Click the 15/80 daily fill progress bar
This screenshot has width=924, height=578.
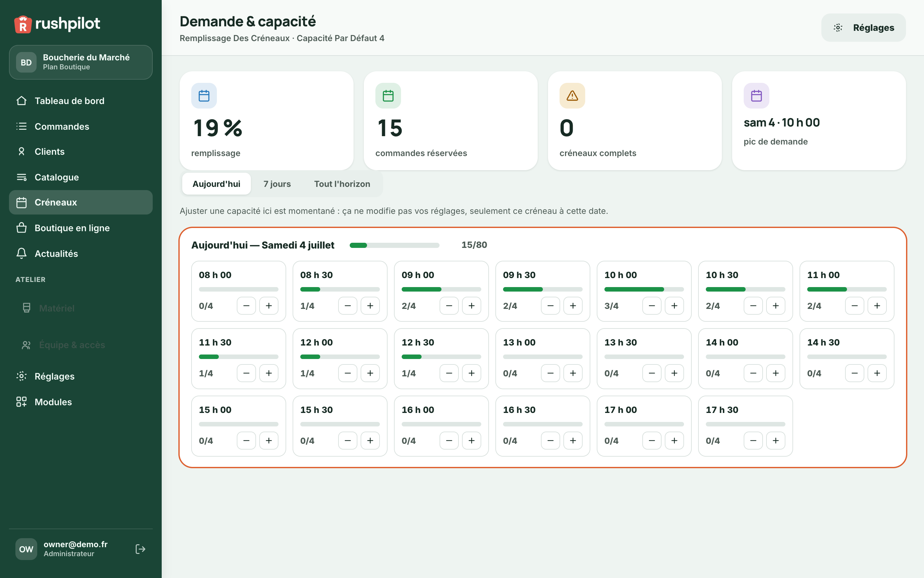click(x=394, y=245)
